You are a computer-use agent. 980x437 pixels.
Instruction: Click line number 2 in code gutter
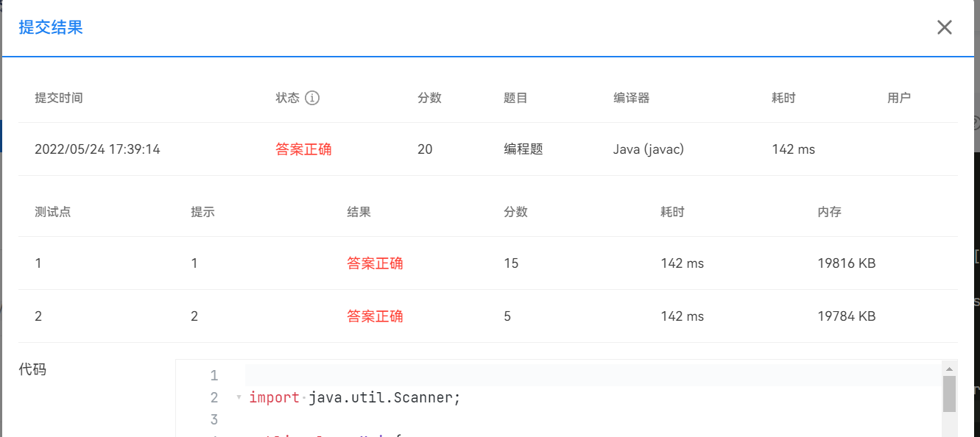click(214, 398)
